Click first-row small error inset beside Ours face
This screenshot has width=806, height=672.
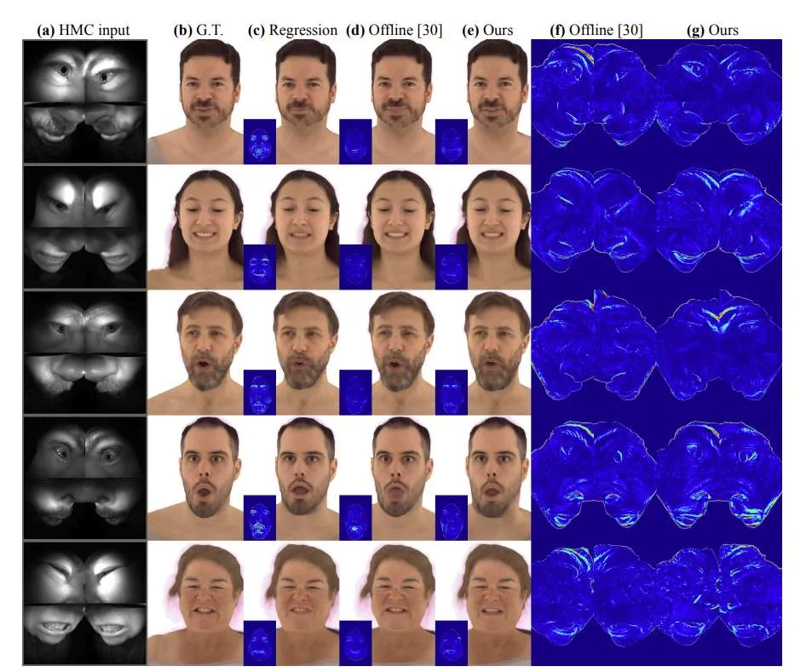tap(452, 141)
